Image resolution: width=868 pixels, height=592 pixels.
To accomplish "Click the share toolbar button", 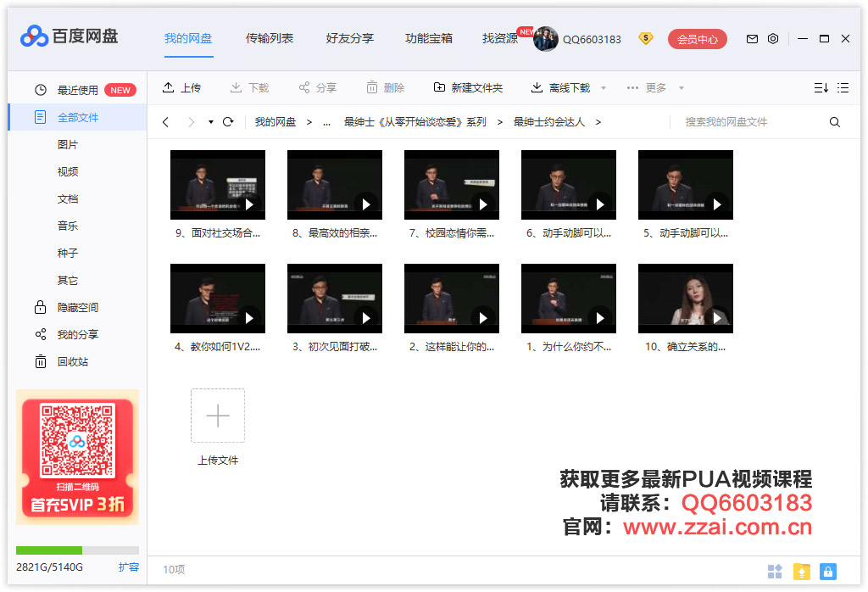I will [x=317, y=87].
